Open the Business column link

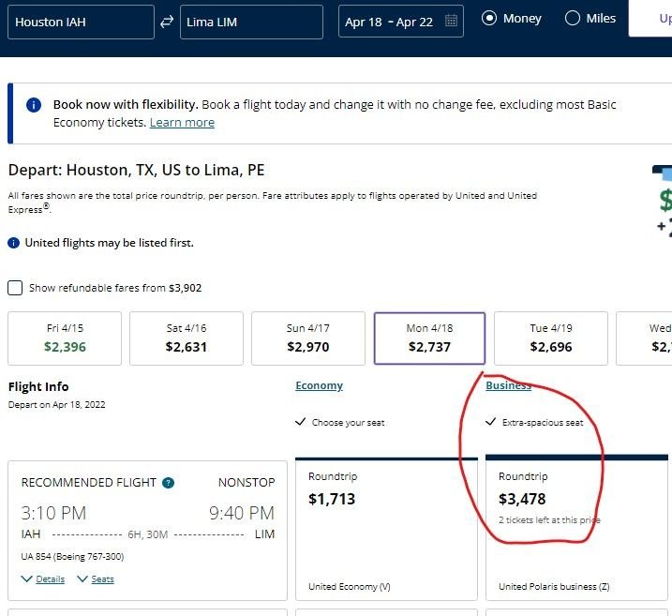click(508, 385)
